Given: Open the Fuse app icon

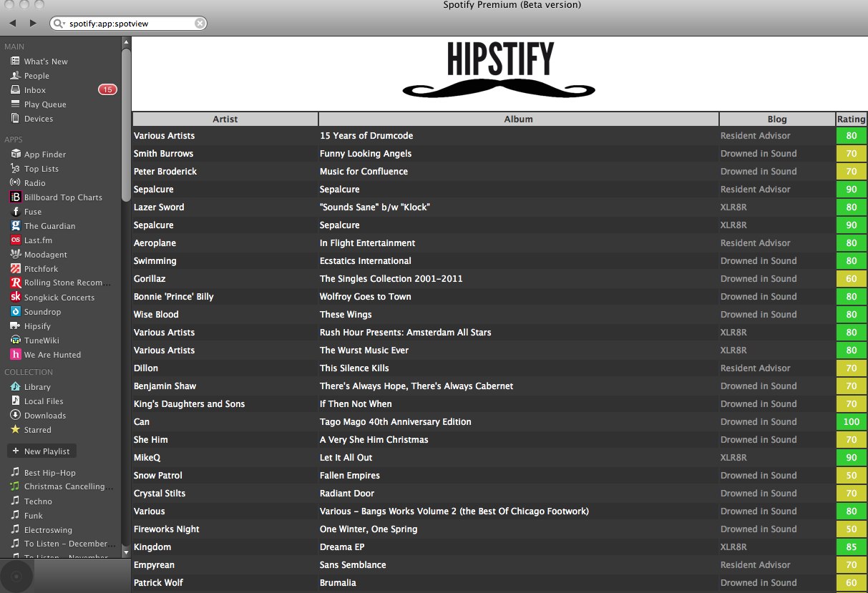Looking at the screenshot, I should click(x=16, y=212).
